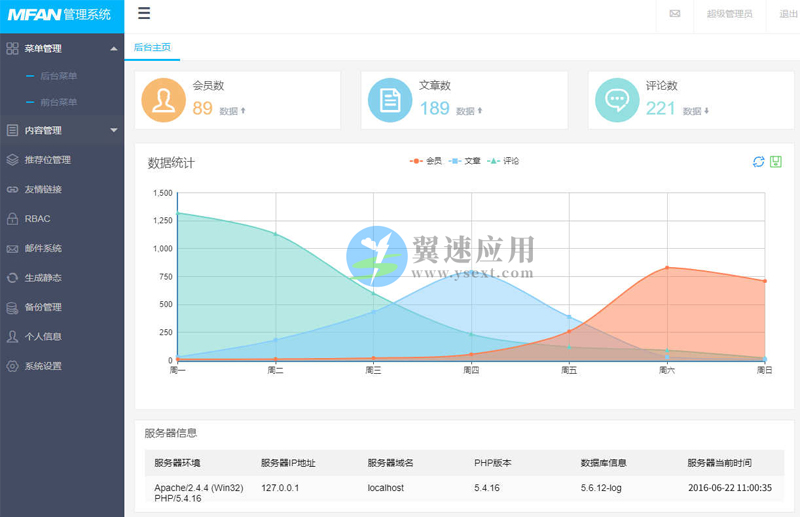Screen dimensions: 800x517
Task: Click the 推荐位管理 layers icon
Action: 12,160
